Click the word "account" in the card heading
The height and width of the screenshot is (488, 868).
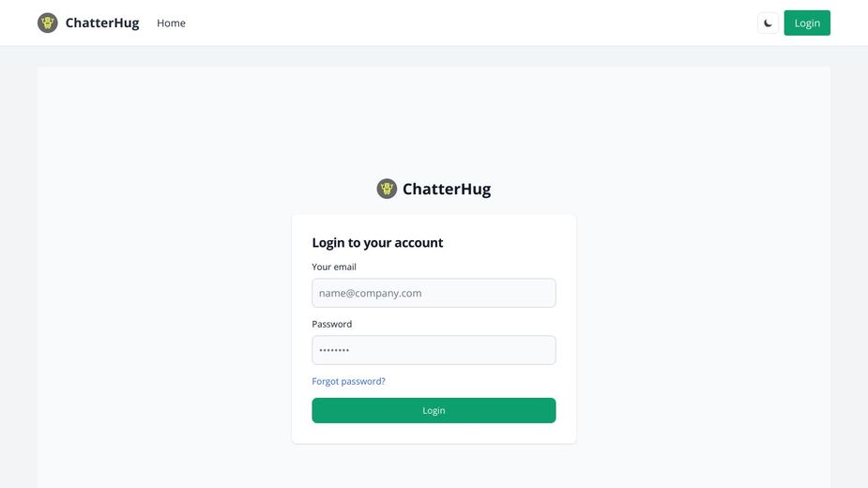click(x=419, y=242)
